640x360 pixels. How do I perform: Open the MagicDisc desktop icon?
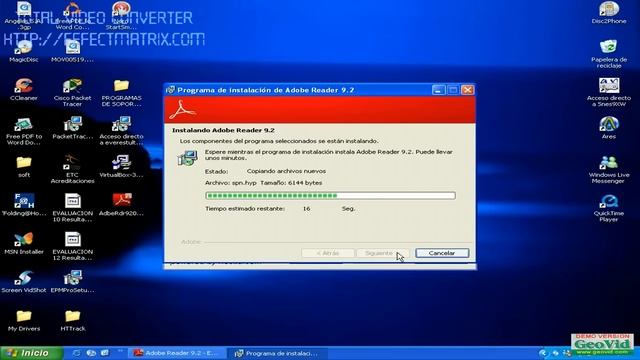pos(24,51)
